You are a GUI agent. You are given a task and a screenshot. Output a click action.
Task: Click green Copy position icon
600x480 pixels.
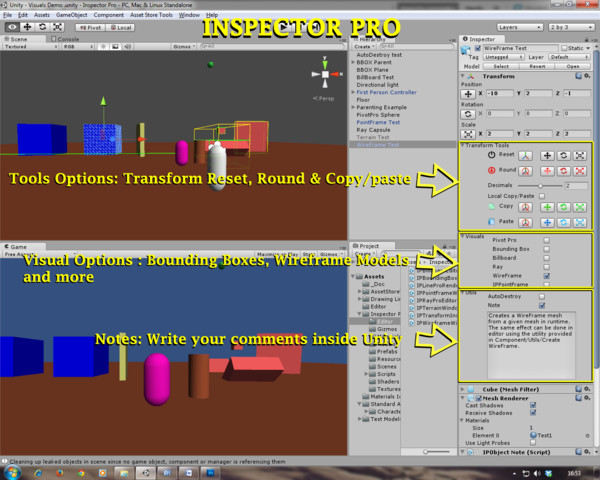(547, 207)
